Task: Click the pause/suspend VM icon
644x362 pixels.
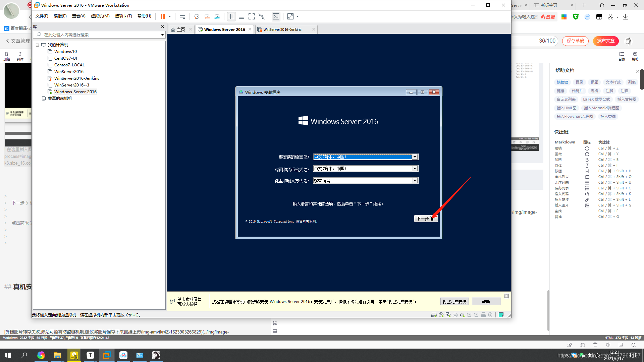Action: pos(163,16)
